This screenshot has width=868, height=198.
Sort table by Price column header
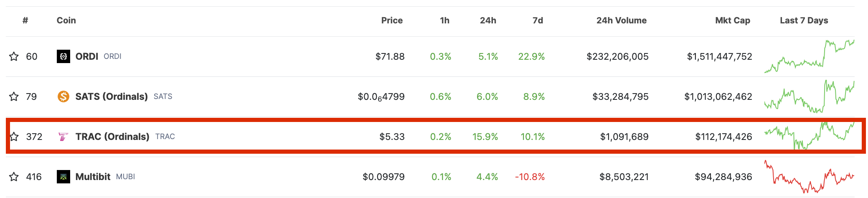click(x=392, y=20)
